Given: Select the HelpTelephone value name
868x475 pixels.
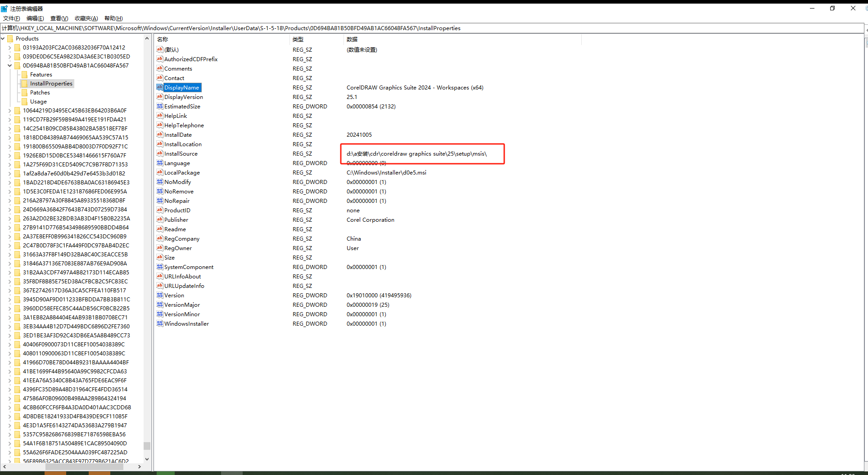Looking at the screenshot, I should (184, 125).
